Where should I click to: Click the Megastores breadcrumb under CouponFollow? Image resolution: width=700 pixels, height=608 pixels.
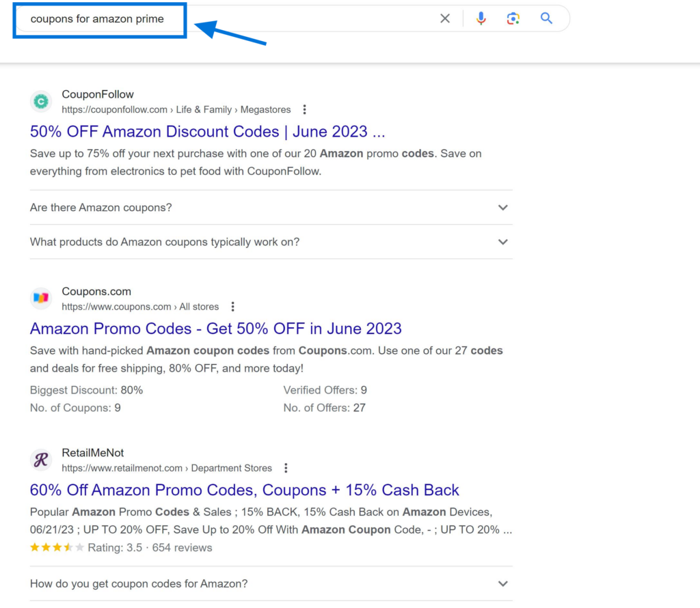(x=265, y=109)
